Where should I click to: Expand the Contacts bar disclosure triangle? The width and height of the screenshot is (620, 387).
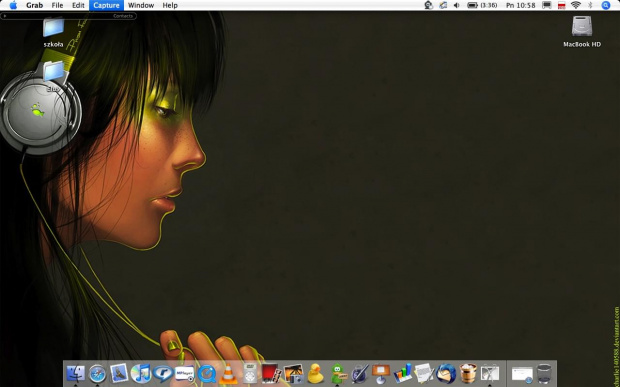click(x=4, y=16)
